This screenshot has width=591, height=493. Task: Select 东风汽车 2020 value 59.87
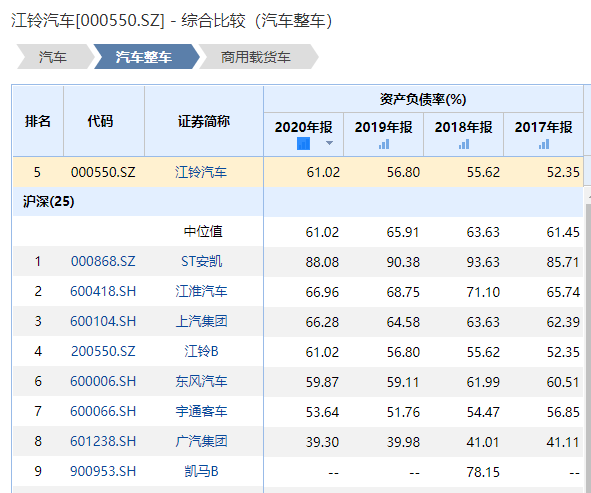(322, 382)
